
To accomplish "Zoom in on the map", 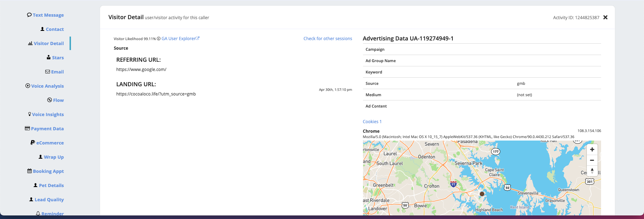I will coord(592,149).
